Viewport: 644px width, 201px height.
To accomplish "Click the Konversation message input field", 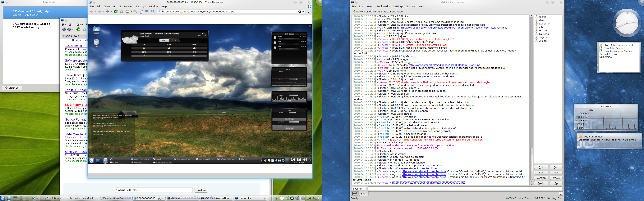I will coord(465,189).
